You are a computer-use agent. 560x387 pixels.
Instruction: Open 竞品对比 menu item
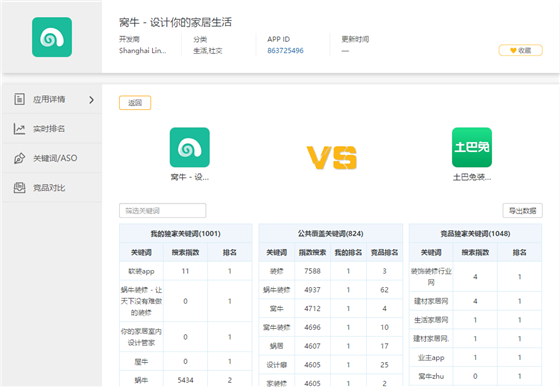click(x=52, y=187)
